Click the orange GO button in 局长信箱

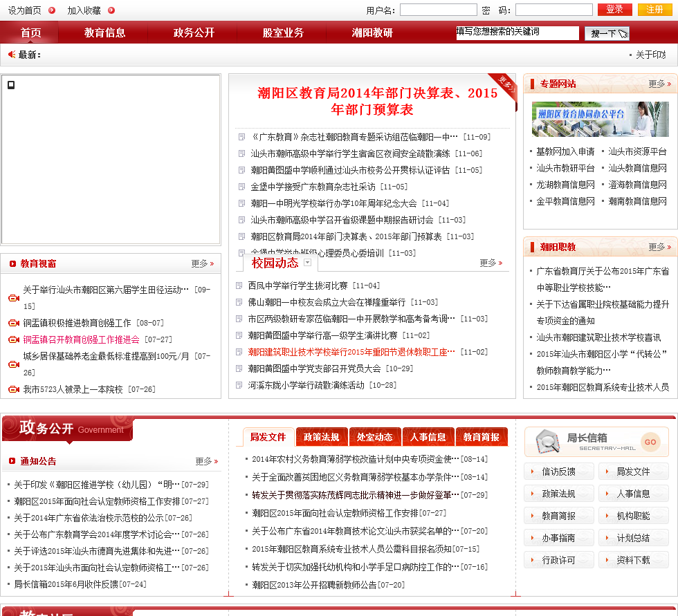(650, 442)
